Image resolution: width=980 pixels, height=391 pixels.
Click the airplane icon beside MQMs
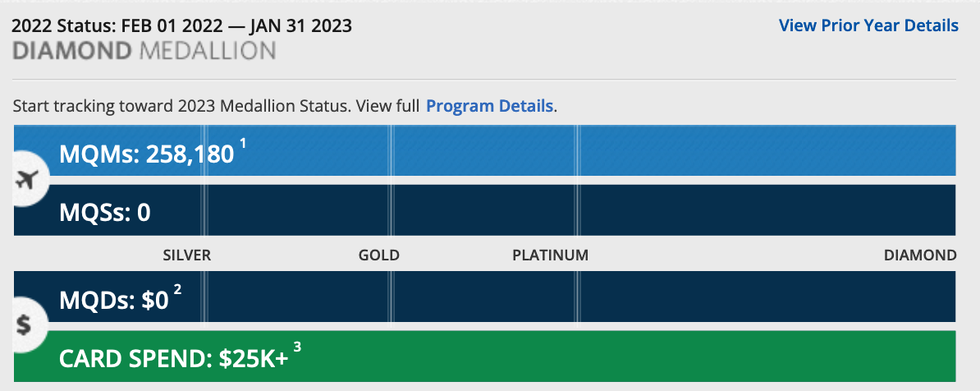[28, 181]
